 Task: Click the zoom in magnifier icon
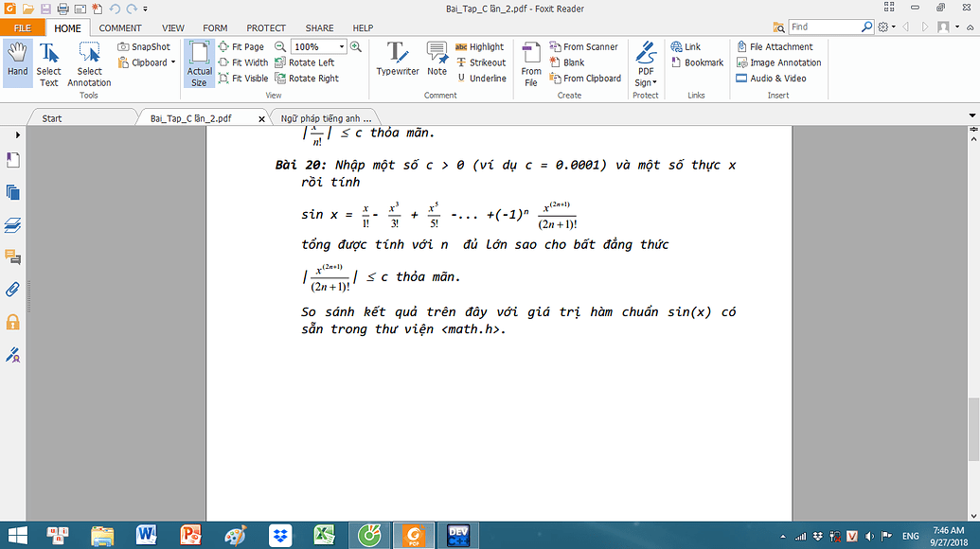point(356,46)
